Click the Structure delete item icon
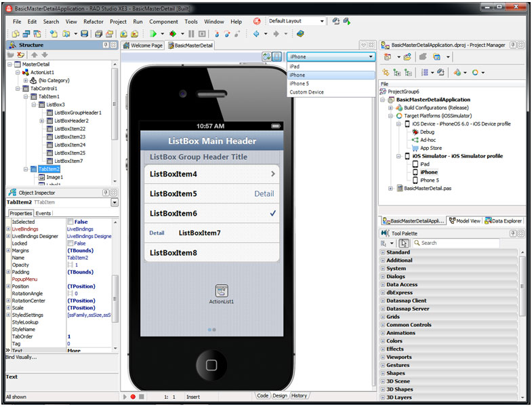The width and height of the screenshot is (532, 407). 21,55
